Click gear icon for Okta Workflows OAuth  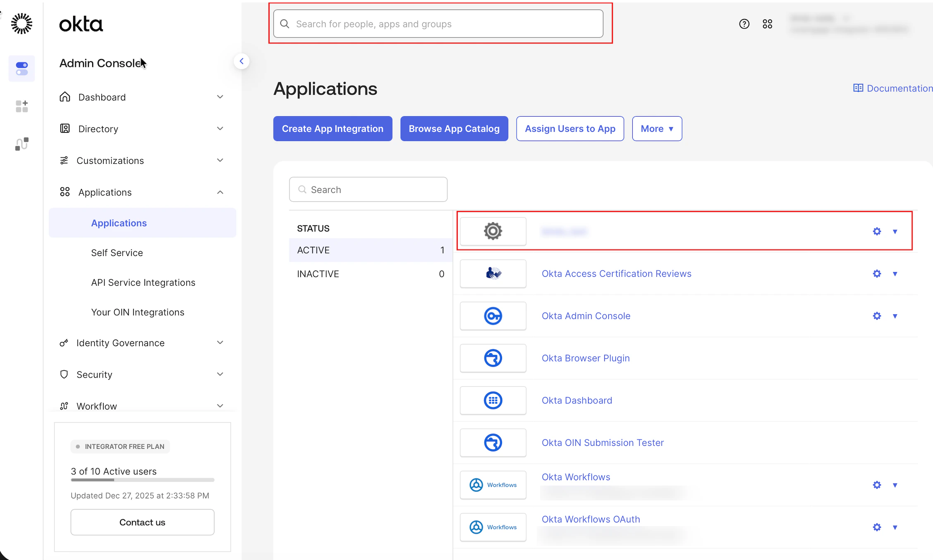coord(876,527)
